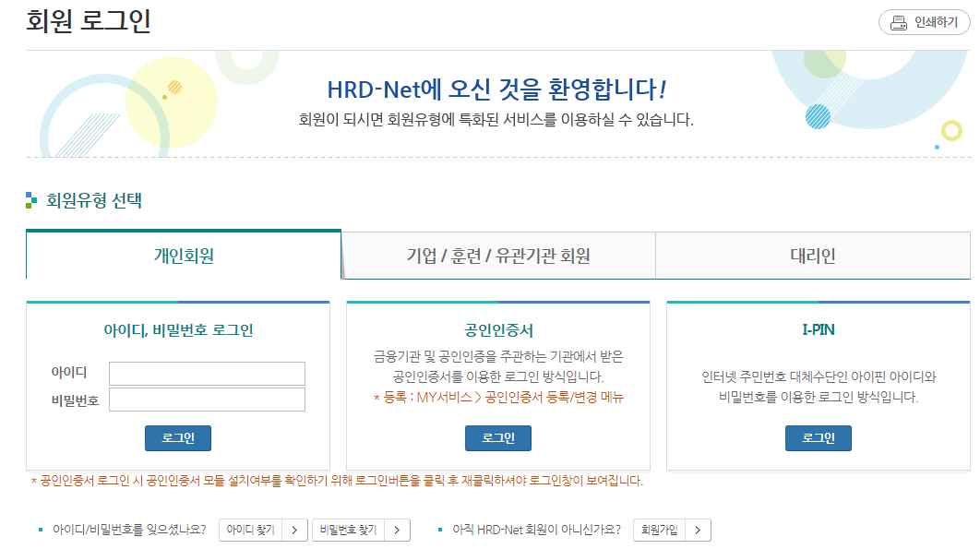Click the 금융기관 및 공인인증 description text
The image size is (980, 549).
point(498,366)
